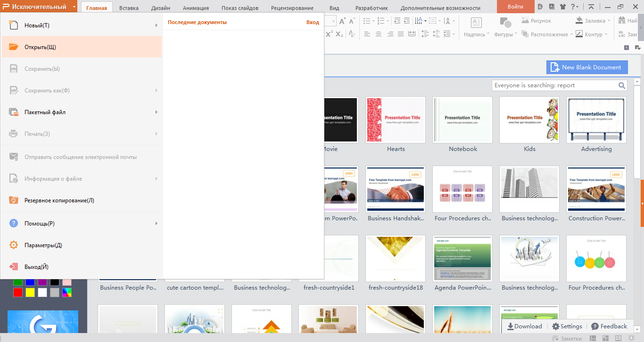644x342 pixels.
Task: Click the skin t-shirt icon in title bar
Action: pos(562,7)
